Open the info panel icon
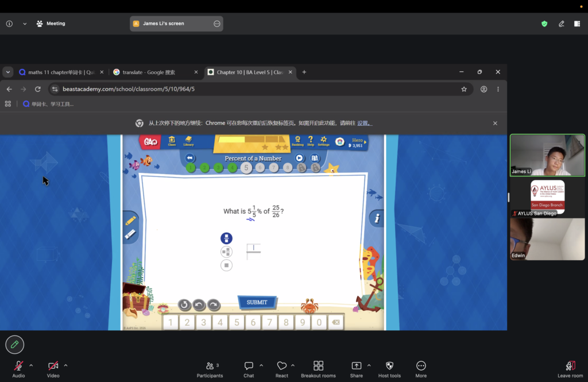588x382 pixels. pos(377,218)
